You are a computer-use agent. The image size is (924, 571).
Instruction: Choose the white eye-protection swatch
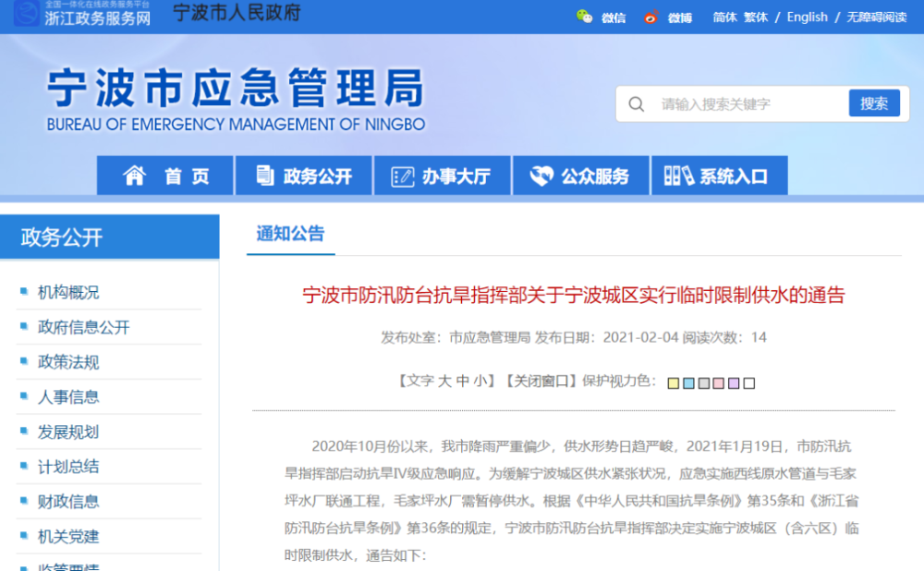tap(749, 383)
